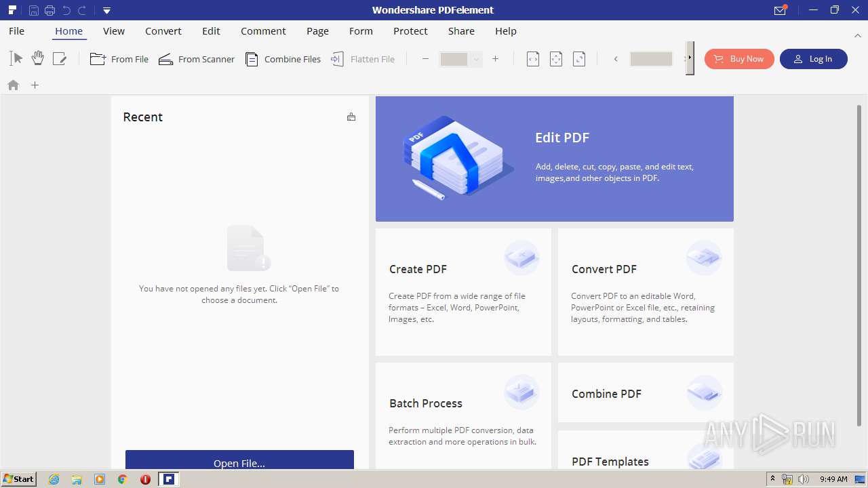This screenshot has height=488, width=868.
Task: Open Combine Files tool
Action: pos(283,59)
